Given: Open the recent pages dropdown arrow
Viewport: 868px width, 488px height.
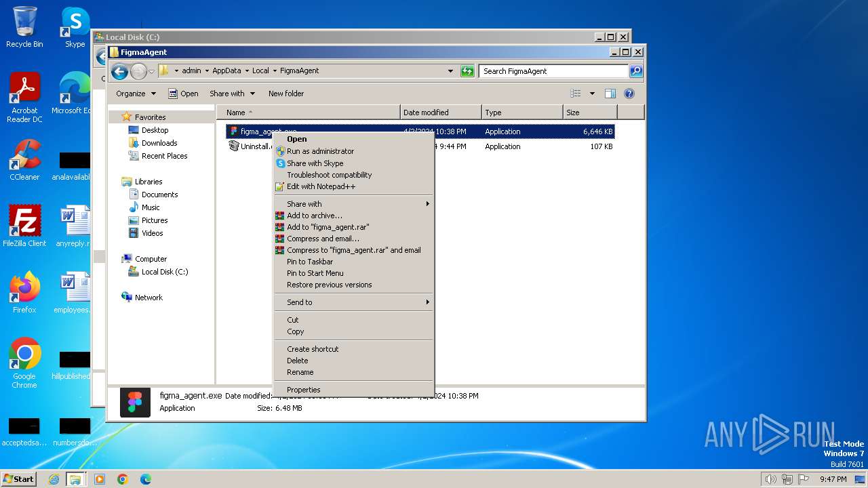Looking at the screenshot, I should 151,71.
